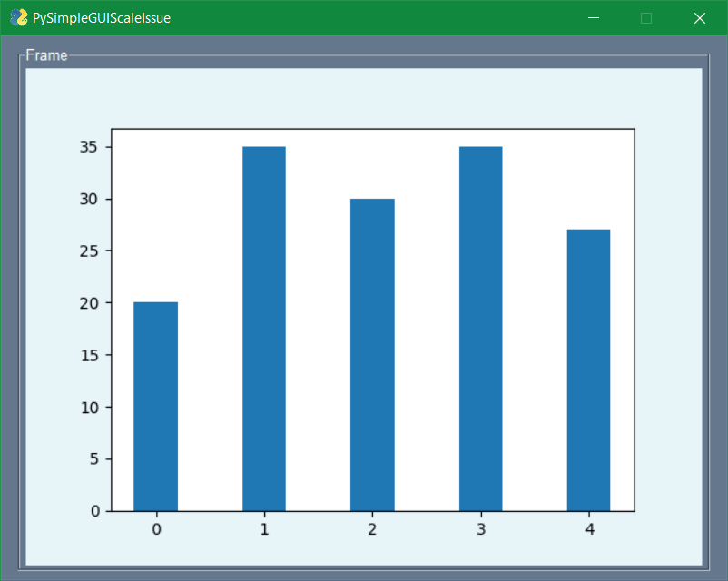Maximize the PySimpleGUIScaleIssue window
This screenshot has width=728, height=581.
[646, 17]
